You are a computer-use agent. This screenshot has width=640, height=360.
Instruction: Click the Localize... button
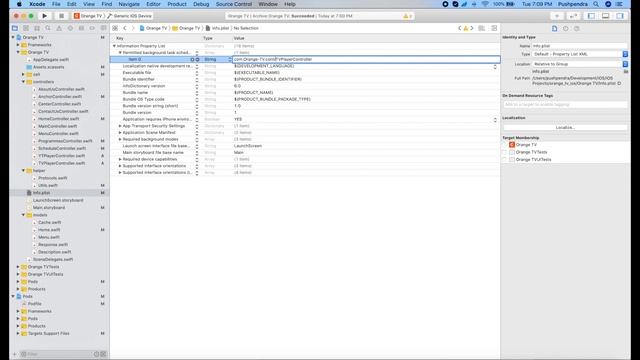point(565,127)
